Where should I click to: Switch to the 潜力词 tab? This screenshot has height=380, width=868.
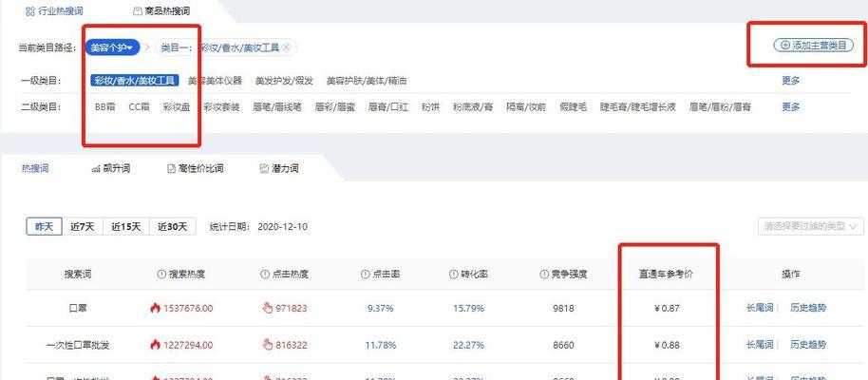click(279, 168)
